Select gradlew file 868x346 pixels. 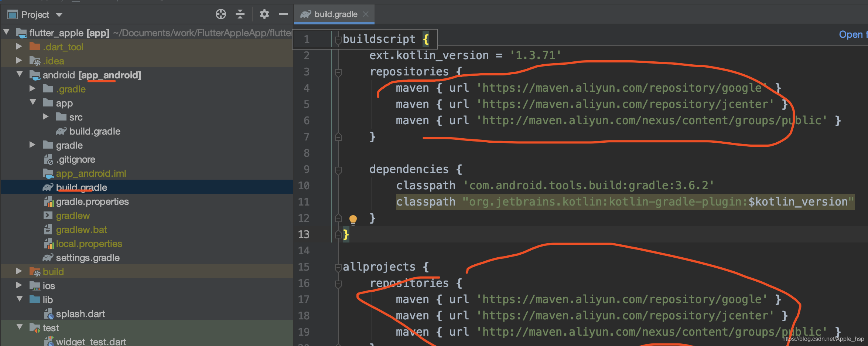coord(73,216)
